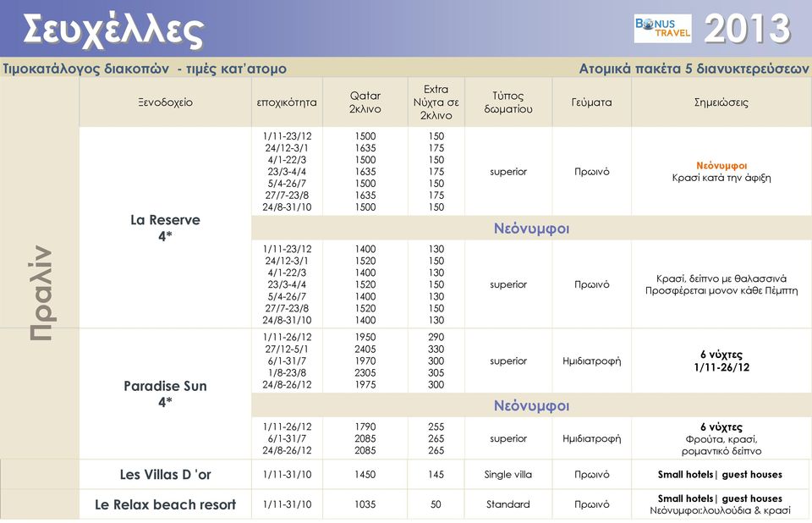The width and height of the screenshot is (812, 523).
Task: Click the Τύπος δωματίου column header
Action: click(x=508, y=102)
